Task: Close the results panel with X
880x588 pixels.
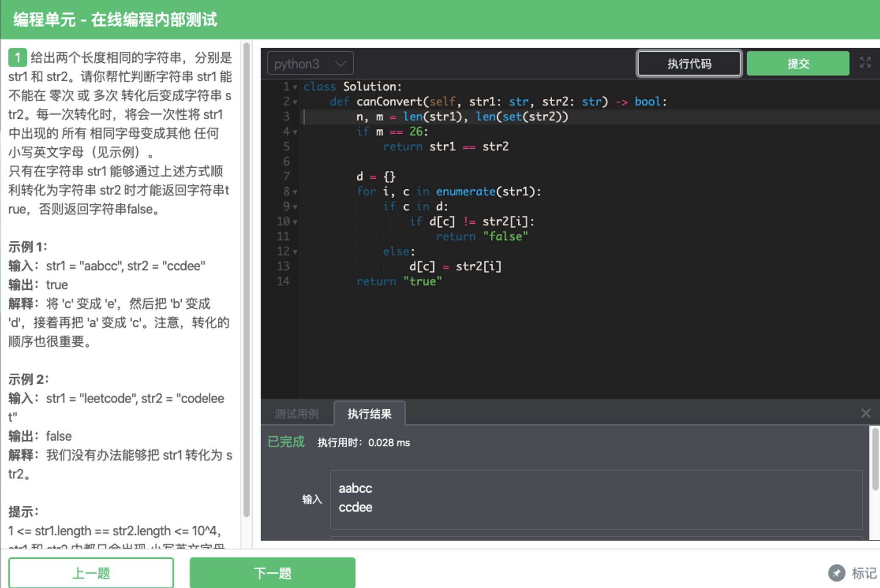Action: click(866, 413)
